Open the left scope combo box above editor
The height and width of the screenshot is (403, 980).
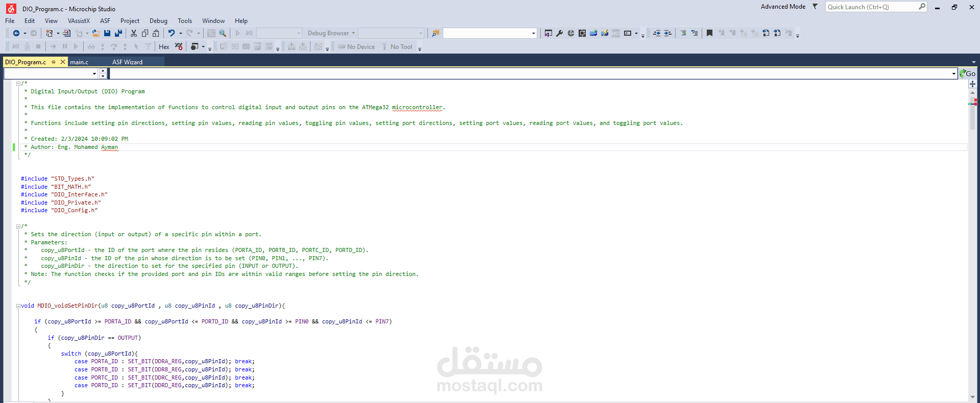[x=51, y=73]
